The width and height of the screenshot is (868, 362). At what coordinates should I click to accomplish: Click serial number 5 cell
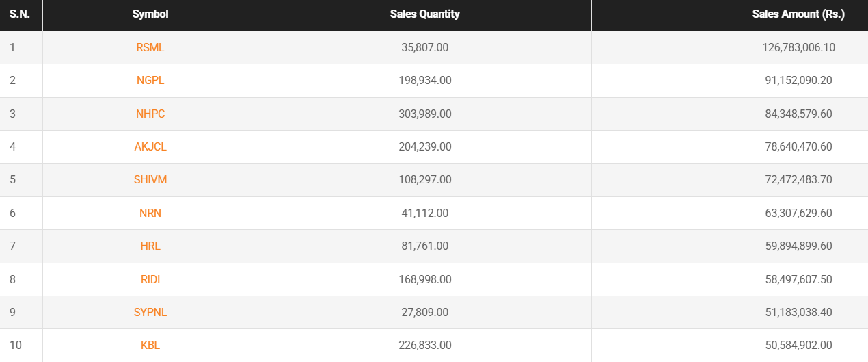click(x=13, y=179)
